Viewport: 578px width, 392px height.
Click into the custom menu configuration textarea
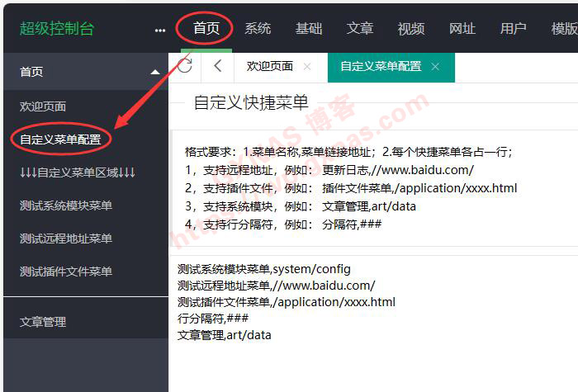(372, 347)
